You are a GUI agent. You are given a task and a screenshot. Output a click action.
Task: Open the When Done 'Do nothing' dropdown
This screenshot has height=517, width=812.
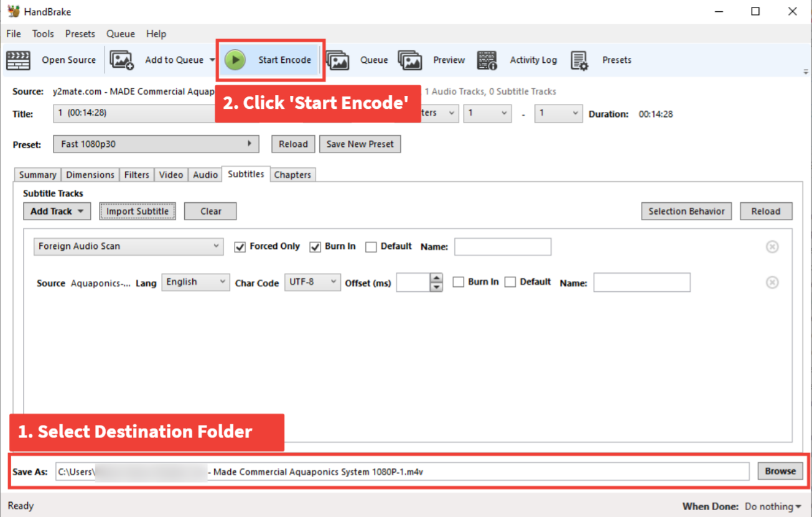pos(773,506)
